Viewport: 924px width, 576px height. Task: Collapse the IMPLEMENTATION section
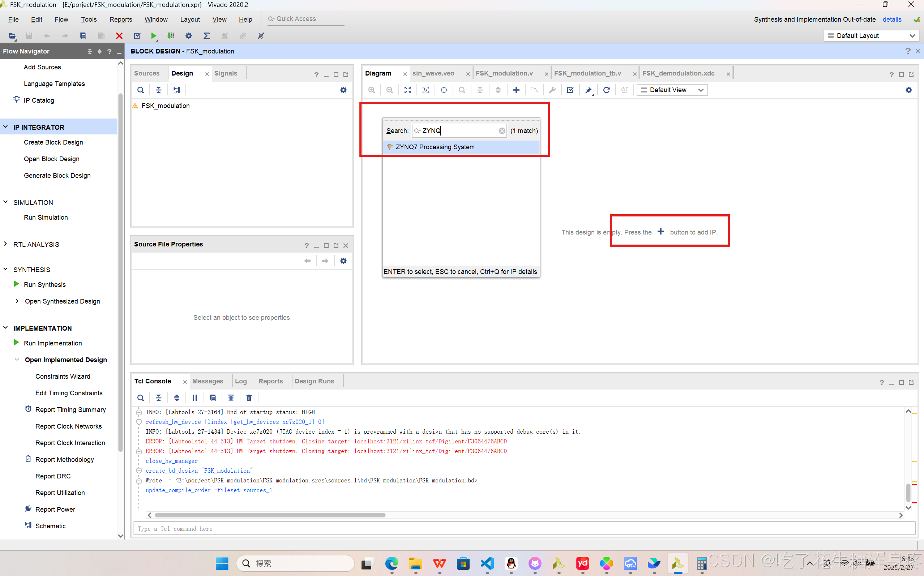(x=6, y=328)
